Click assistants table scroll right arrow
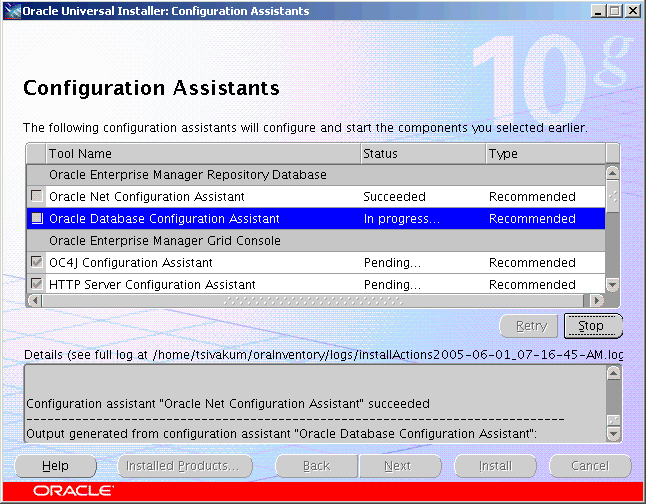646x504 pixels. (596, 300)
